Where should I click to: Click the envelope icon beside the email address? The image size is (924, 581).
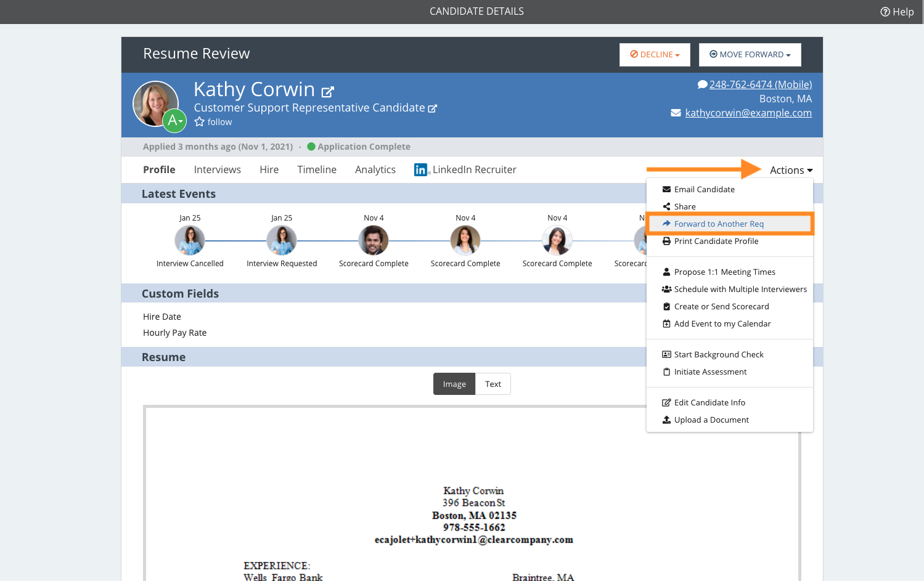pos(676,113)
